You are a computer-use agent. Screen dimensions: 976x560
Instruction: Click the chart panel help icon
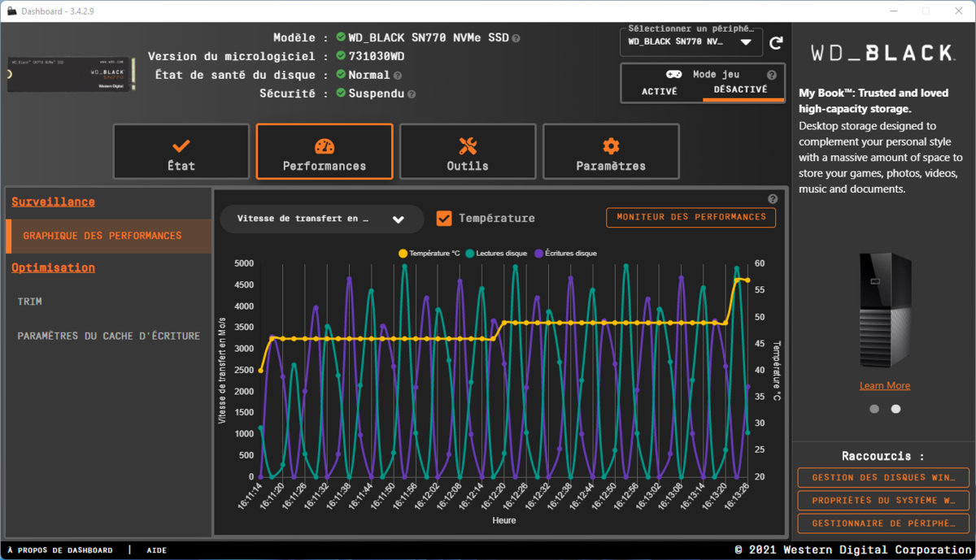click(773, 199)
